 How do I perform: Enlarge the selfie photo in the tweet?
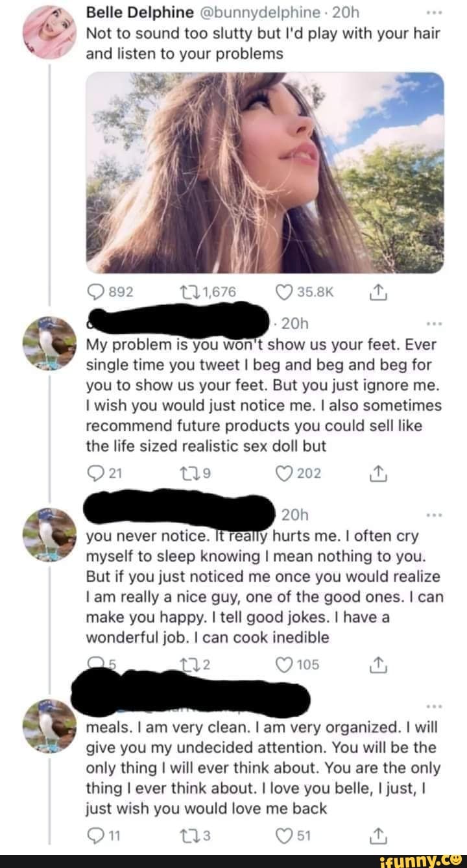265,172
